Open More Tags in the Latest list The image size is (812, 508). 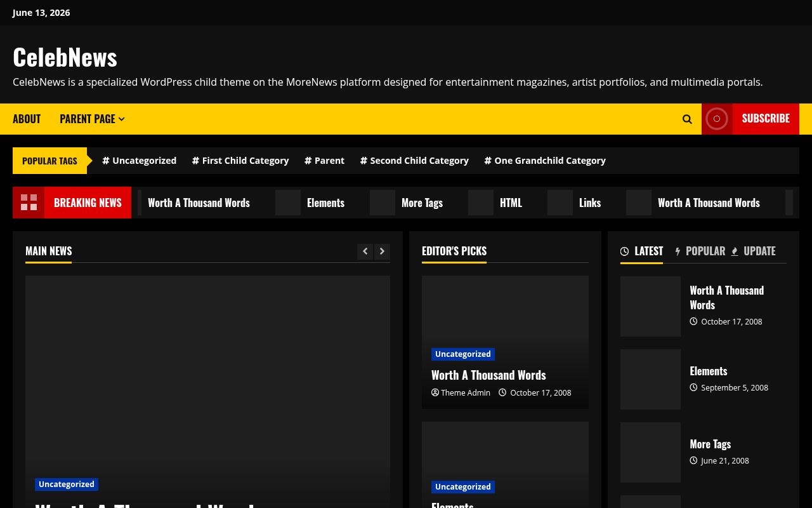tap(710, 444)
